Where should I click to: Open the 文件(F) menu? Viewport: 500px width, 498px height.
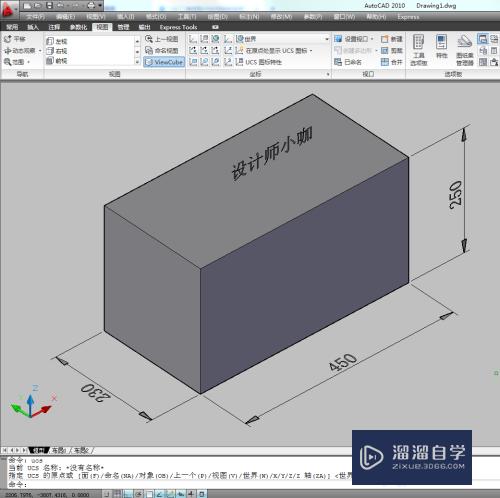pos(36,17)
